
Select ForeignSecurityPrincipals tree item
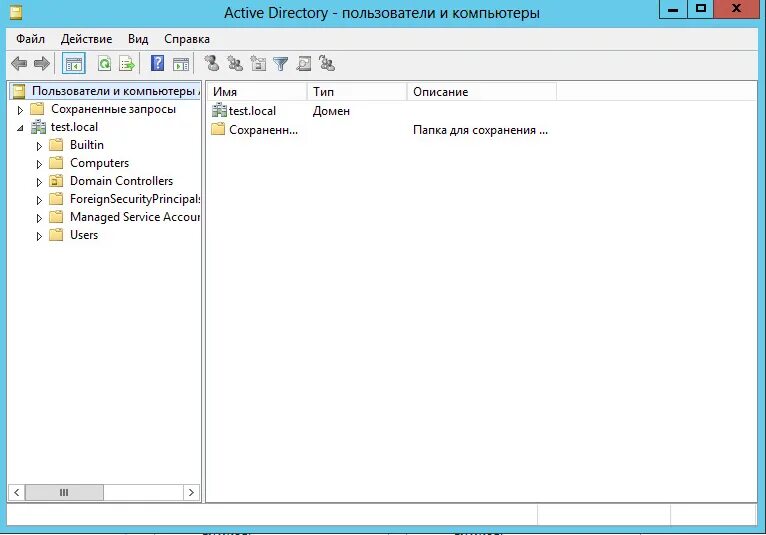[x=135, y=199]
